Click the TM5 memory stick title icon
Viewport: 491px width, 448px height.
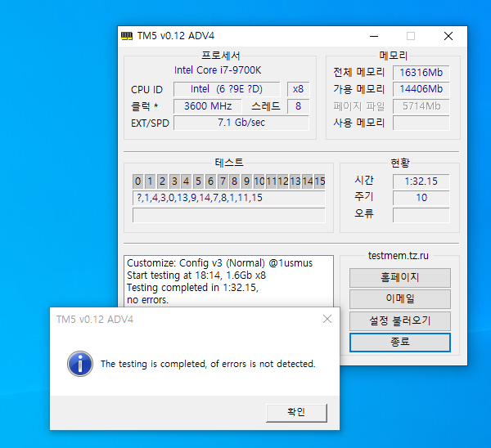click(127, 36)
